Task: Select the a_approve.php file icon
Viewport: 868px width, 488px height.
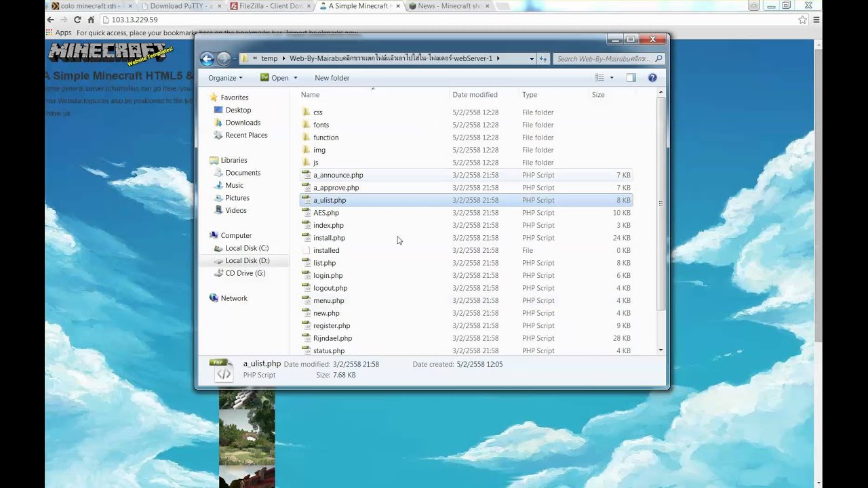Action: click(x=306, y=187)
